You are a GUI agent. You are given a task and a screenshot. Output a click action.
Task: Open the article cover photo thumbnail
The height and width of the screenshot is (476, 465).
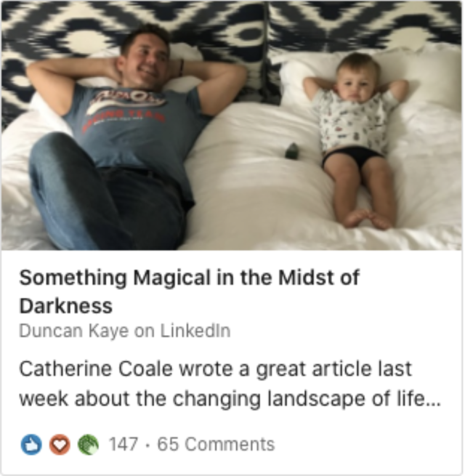tap(232, 126)
